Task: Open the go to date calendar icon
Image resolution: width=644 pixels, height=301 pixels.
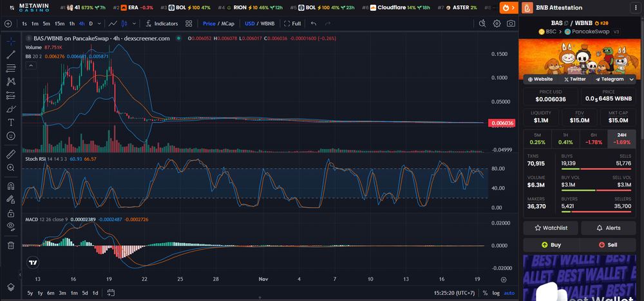Action: tap(111, 293)
